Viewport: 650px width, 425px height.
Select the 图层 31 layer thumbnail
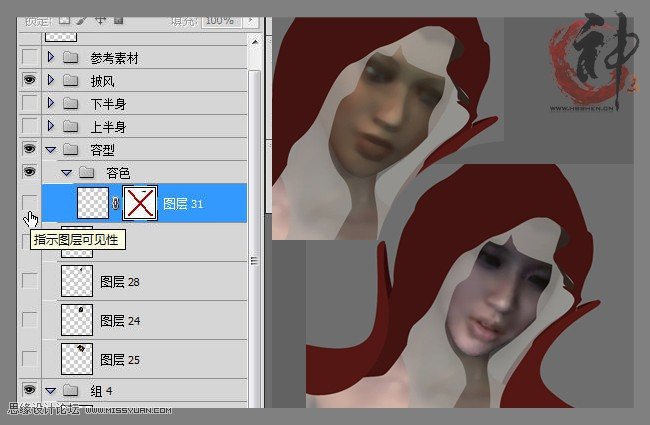click(x=93, y=203)
